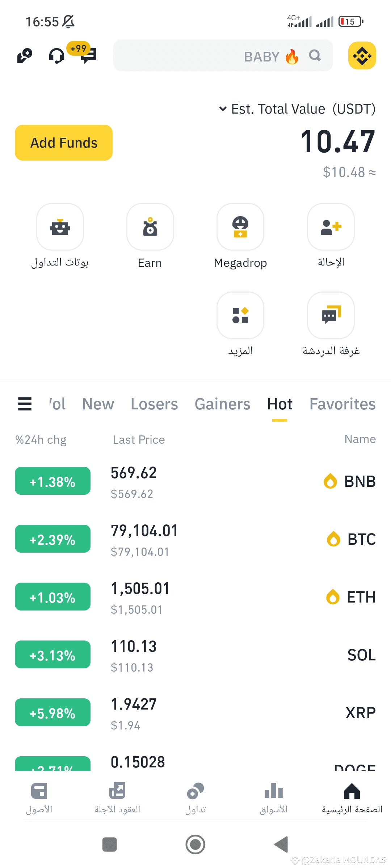
Task: Open the trading bots robot icon
Action: [x=60, y=227]
